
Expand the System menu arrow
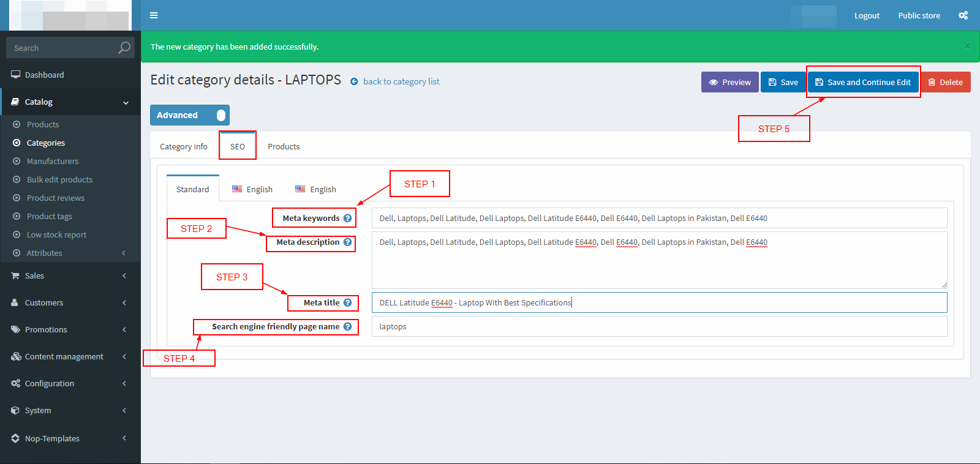(124, 410)
